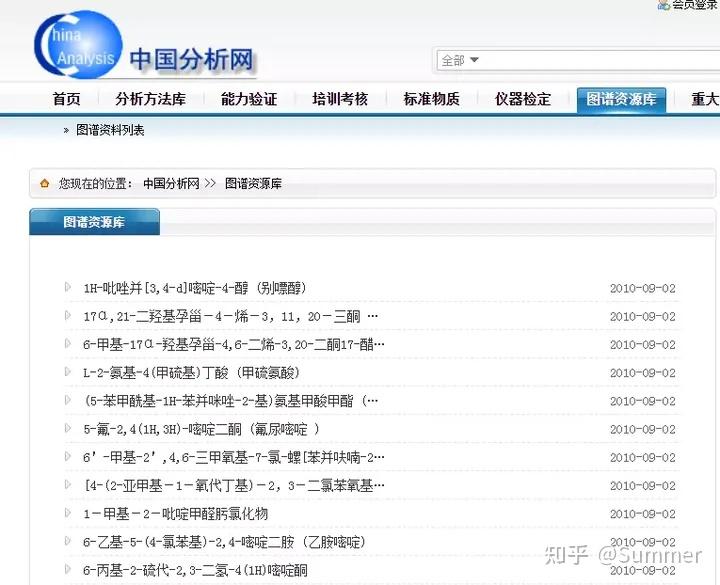Open 6-丙基-2-硫代-2,3-二氢-4(1H)嘧啶酮 entry
This screenshot has height=585, width=720.
(x=195, y=570)
